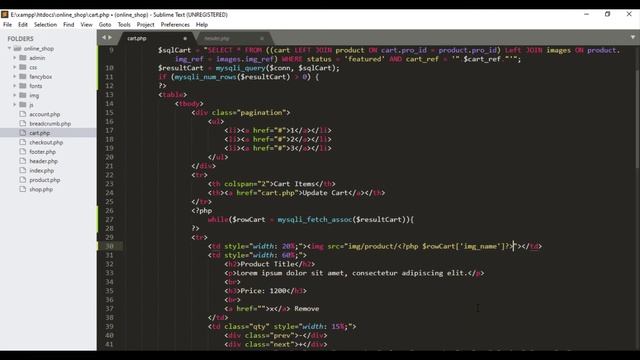Open the Help menu
The height and width of the screenshot is (360, 640).
[202, 24]
